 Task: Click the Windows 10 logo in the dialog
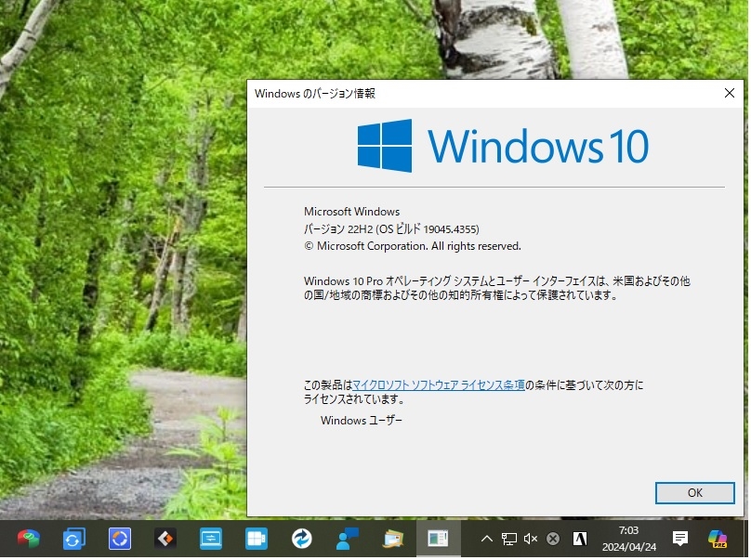[505, 146]
